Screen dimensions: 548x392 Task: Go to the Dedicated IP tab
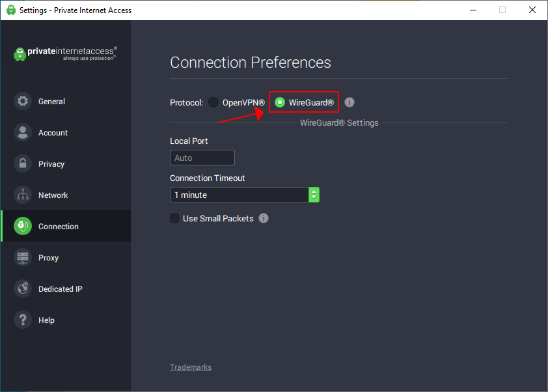click(x=61, y=289)
